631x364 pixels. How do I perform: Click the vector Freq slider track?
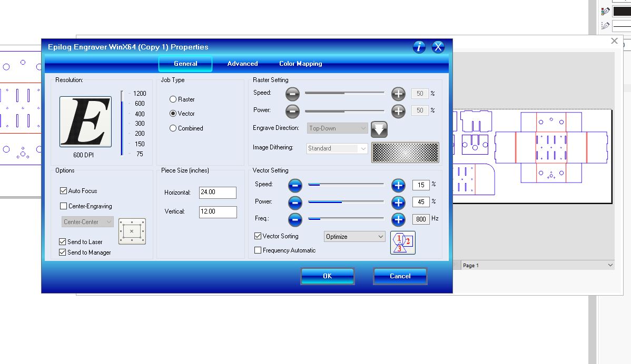point(346,219)
